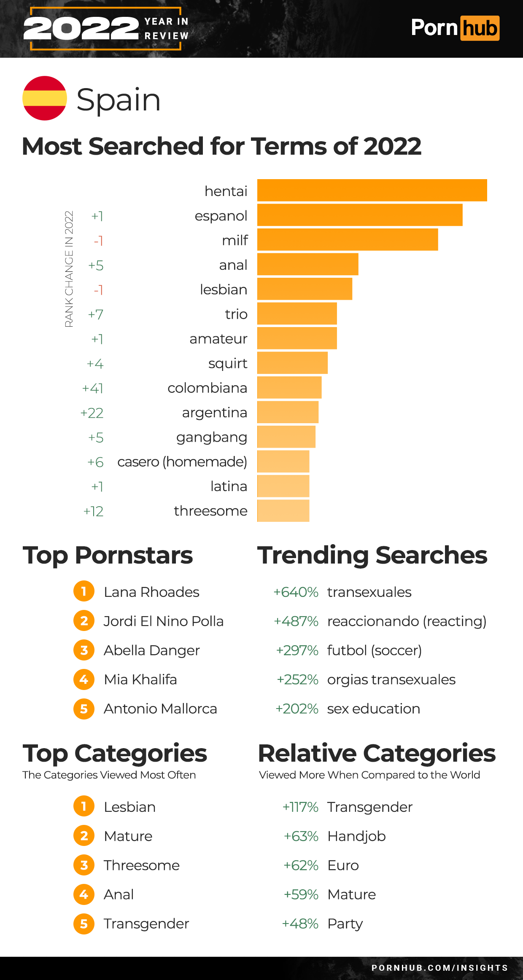Click the Euro relative category
This screenshot has width=523, height=980.
[x=343, y=865]
